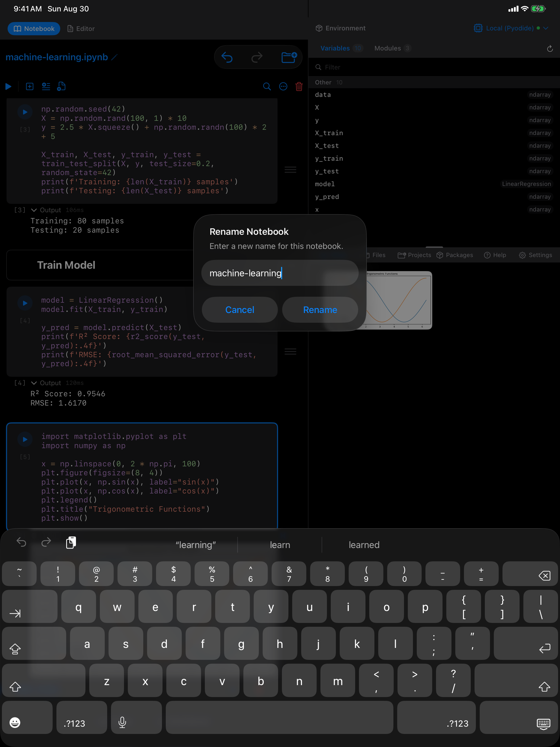Open the Packages tab
Image resolution: width=560 pixels, height=747 pixels.
click(455, 255)
